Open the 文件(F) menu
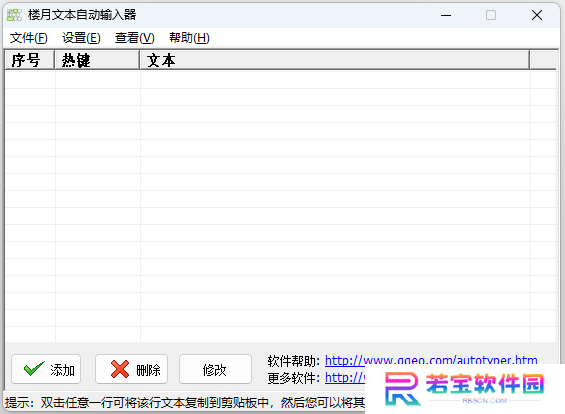 point(28,38)
